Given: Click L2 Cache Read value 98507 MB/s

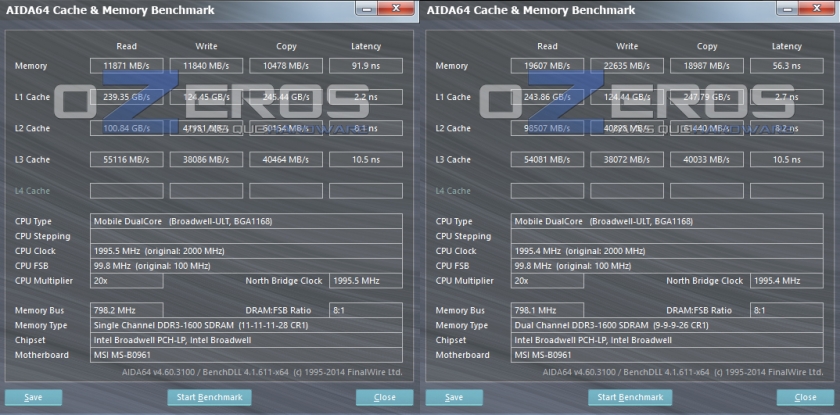Looking at the screenshot, I should (547, 128).
